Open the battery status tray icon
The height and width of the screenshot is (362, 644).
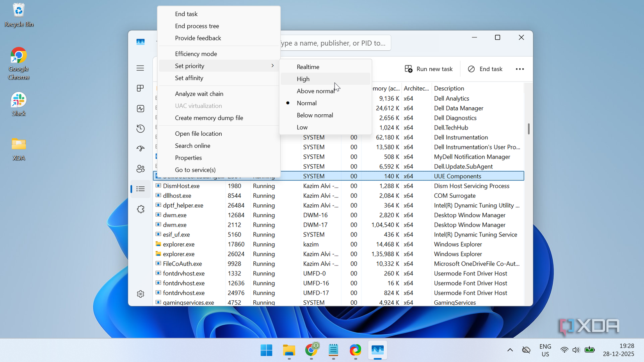point(589,350)
